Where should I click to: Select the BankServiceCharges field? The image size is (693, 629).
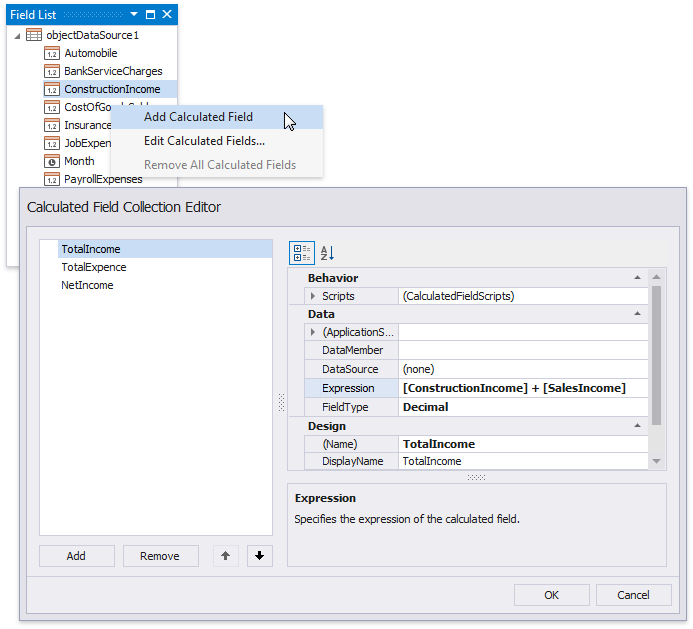click(x=113, y=71)
